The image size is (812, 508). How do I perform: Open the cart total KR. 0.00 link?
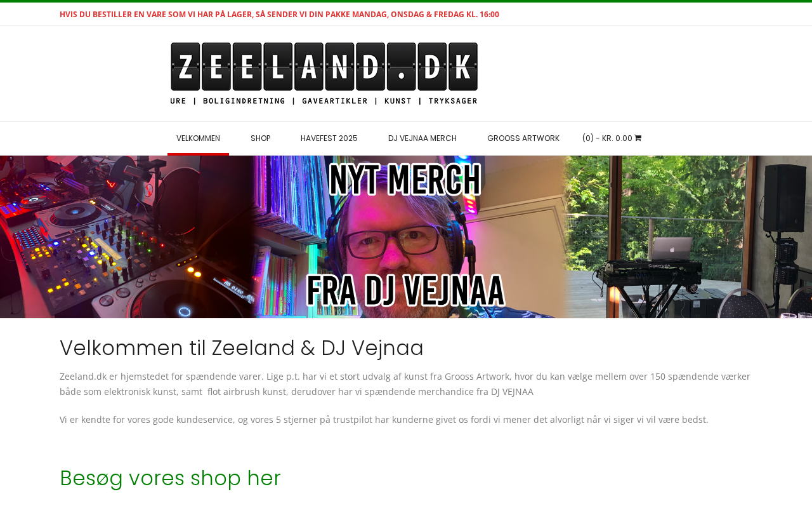click(612, 138)
